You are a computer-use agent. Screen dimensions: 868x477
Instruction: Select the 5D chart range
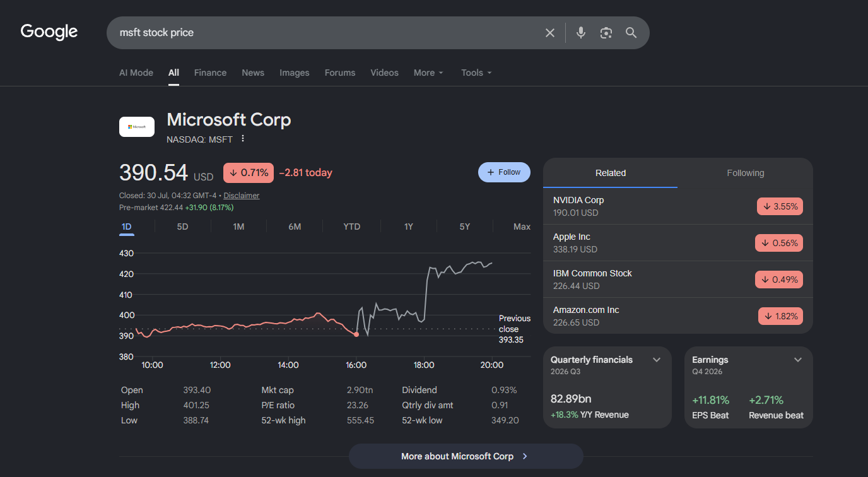[182, 227]
